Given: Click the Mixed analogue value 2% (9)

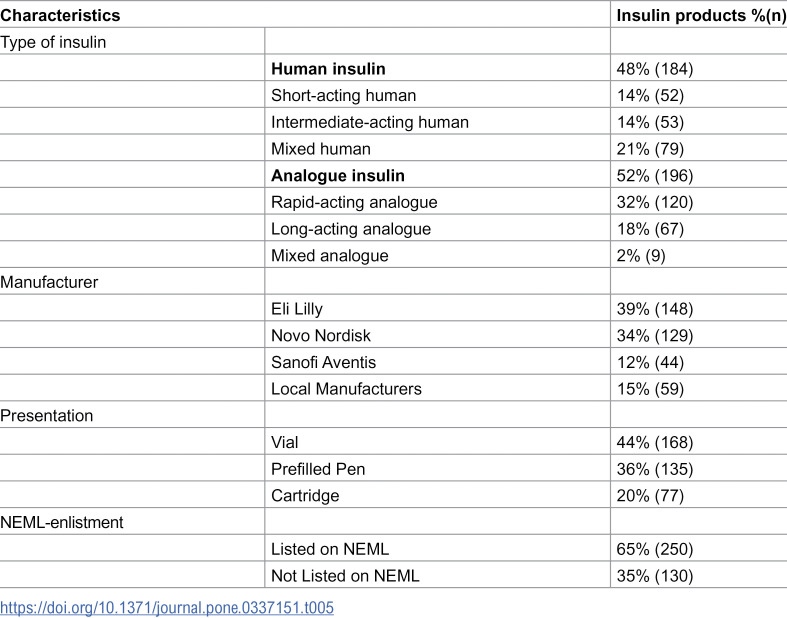Looking at the screenshot, I should [641, 256].
